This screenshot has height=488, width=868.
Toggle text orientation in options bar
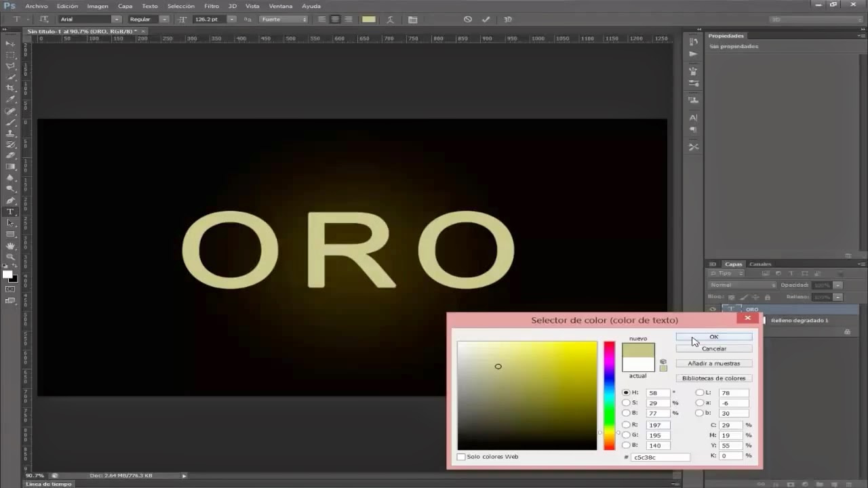(44, 19)
